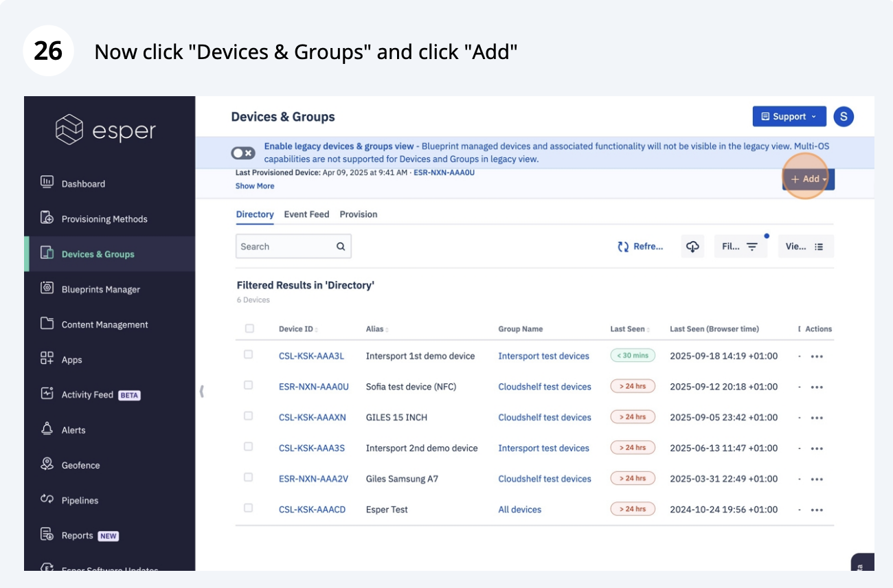The height and width of the screenshot is (588, 893).
Task: Click the Dashboard sidebar icon
Action: (x=47, y=182)
